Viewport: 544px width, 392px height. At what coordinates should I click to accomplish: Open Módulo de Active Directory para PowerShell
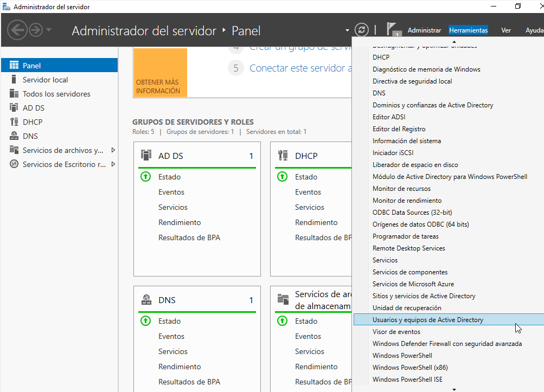point(449,177)
